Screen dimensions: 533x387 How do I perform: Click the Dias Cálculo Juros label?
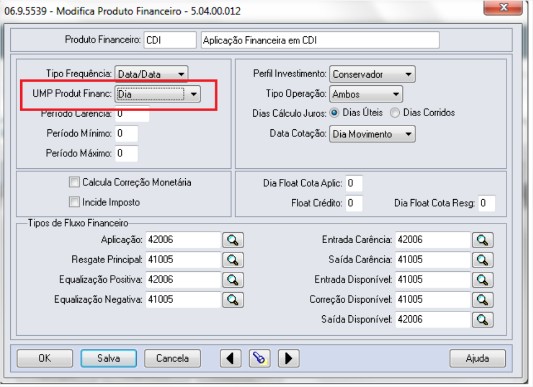click(x=289, y=113)
